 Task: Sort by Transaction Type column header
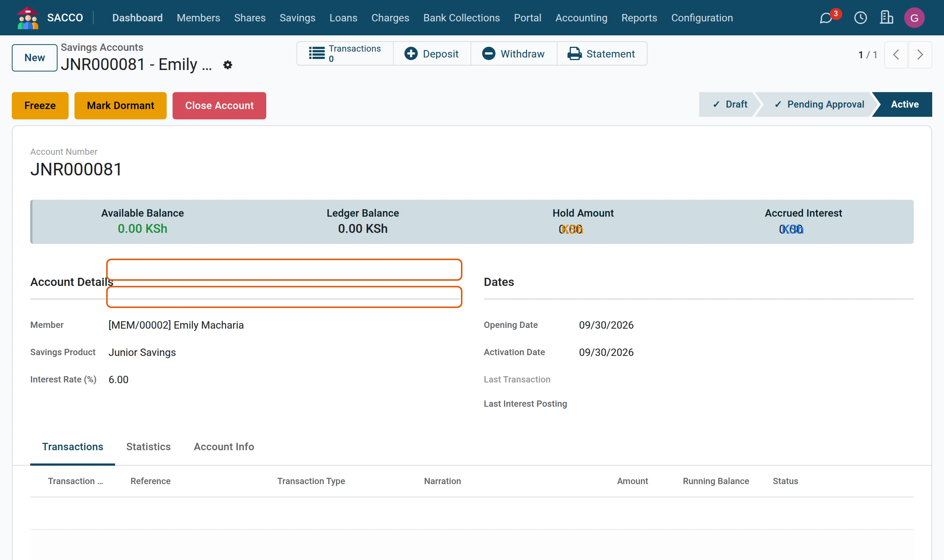(311, 481)
